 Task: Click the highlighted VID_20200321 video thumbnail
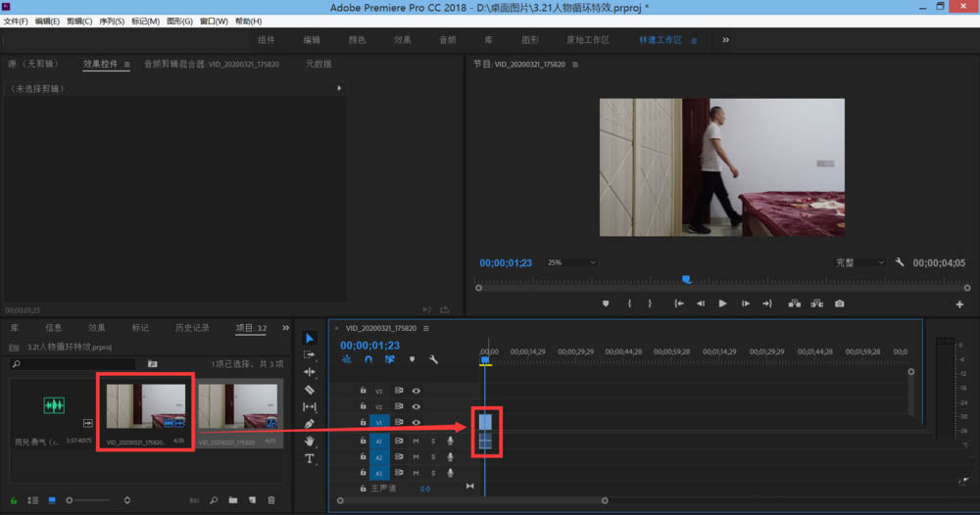coord(144,405)
